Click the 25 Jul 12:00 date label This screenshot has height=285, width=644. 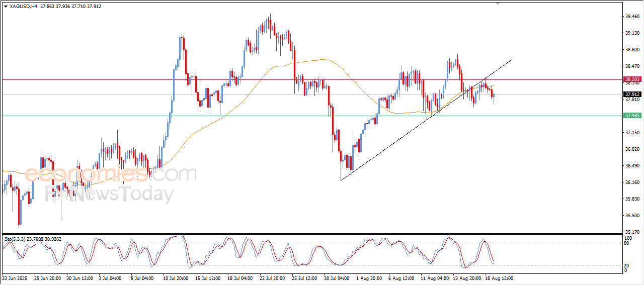pos(305,278)
